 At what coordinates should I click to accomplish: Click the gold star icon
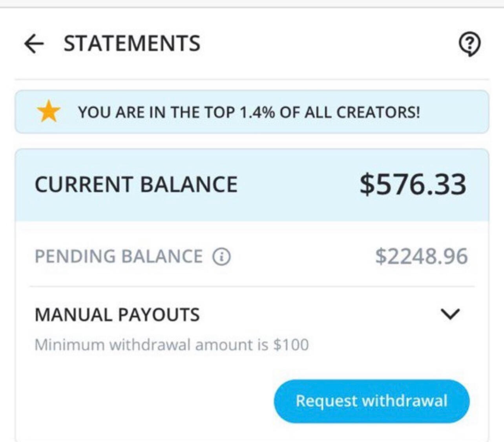[x=49, y=112]
